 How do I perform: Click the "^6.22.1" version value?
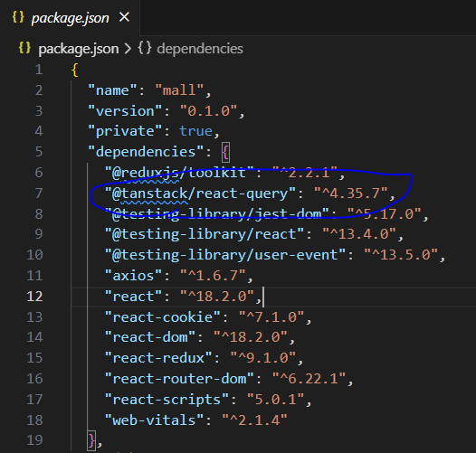tap(309, 379)
